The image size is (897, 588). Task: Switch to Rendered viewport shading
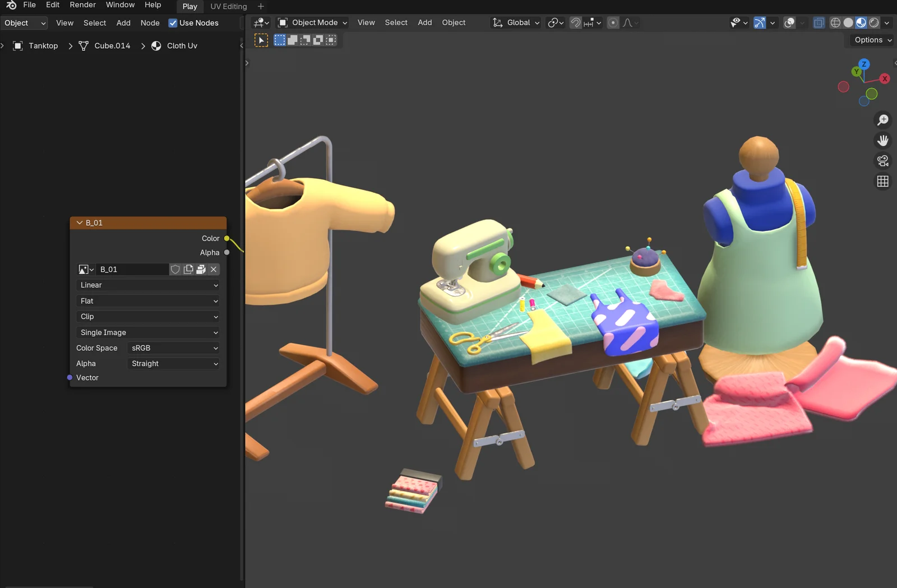click(875, 22)
